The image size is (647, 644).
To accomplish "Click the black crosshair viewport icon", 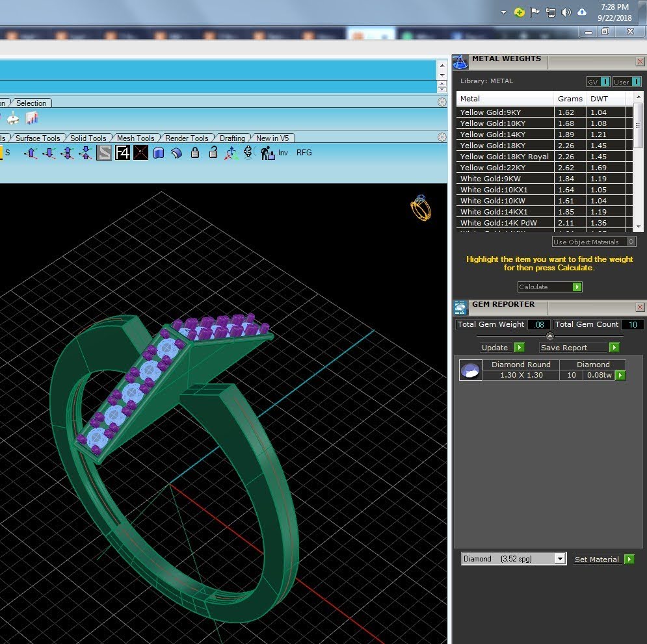I will tap(140, 153).
